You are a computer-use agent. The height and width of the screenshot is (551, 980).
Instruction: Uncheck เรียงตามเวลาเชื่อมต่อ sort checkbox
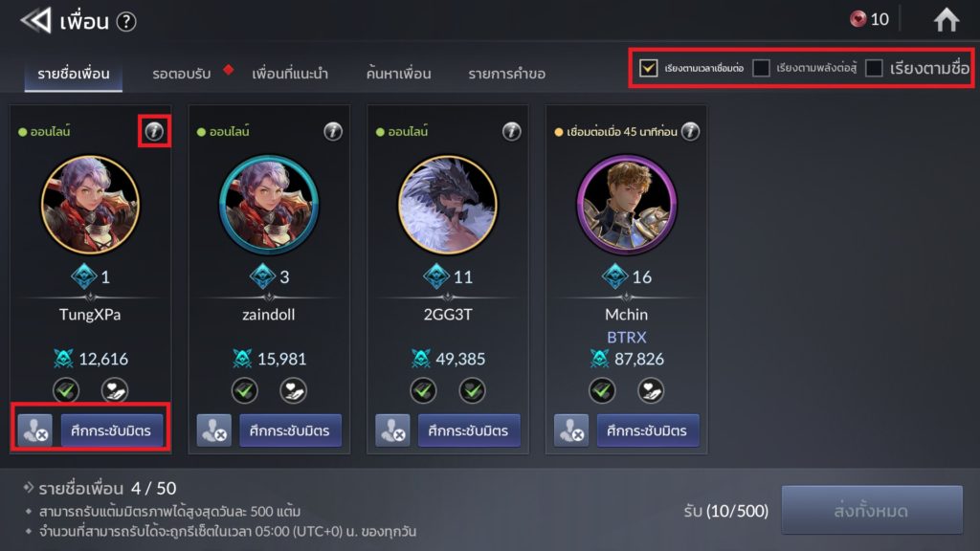pyautogui.click(x=648, y=68)
